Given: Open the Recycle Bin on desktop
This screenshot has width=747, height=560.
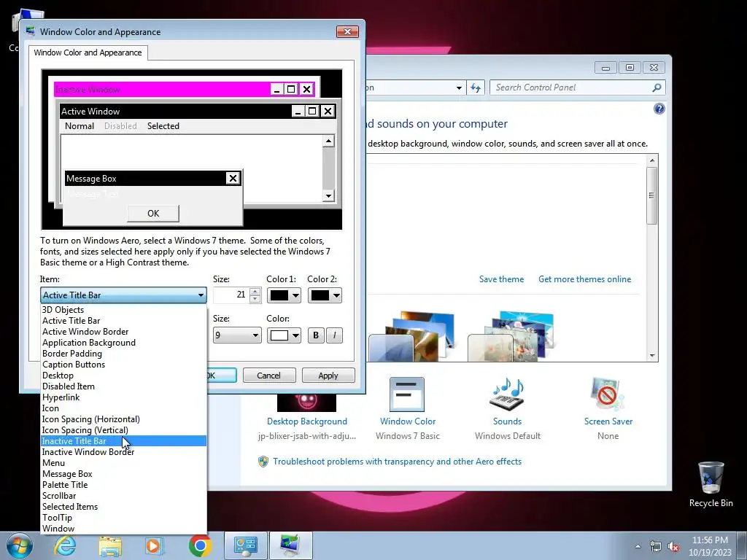Looking at the screenshot, I should click(711, 484).
